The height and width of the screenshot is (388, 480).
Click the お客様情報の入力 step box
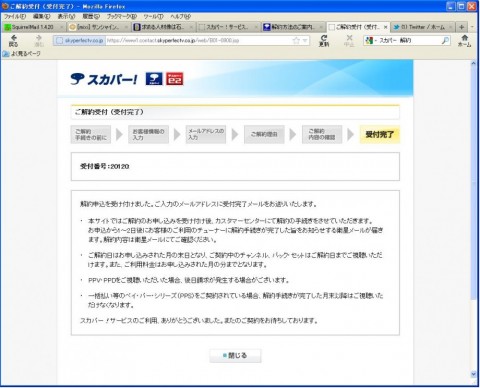(x=148, y=135)
